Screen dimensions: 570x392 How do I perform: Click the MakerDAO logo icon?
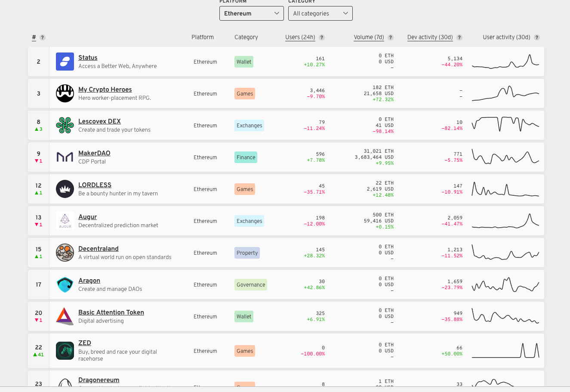[x=65, y=157]
